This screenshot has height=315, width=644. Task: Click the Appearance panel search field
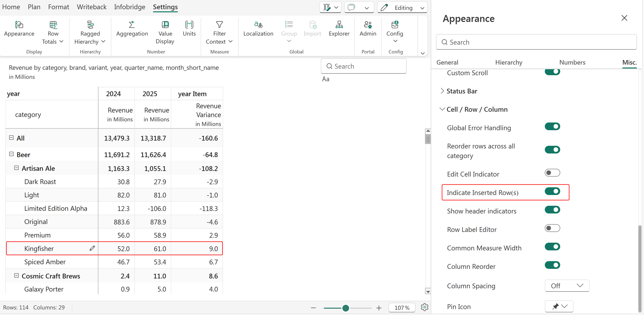pyautogui.click(x=536, y=42)
